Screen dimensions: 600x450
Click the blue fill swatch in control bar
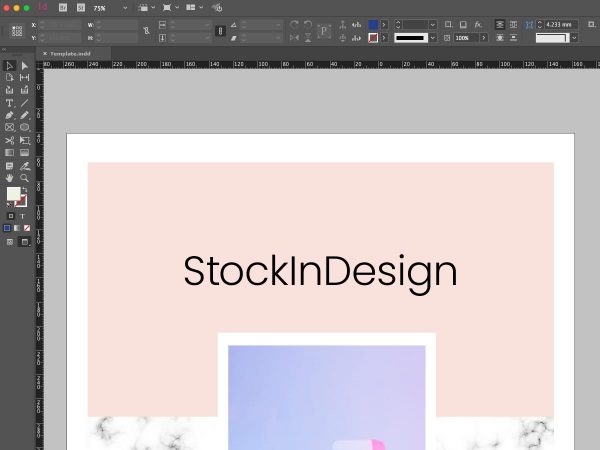click(373, 25)
